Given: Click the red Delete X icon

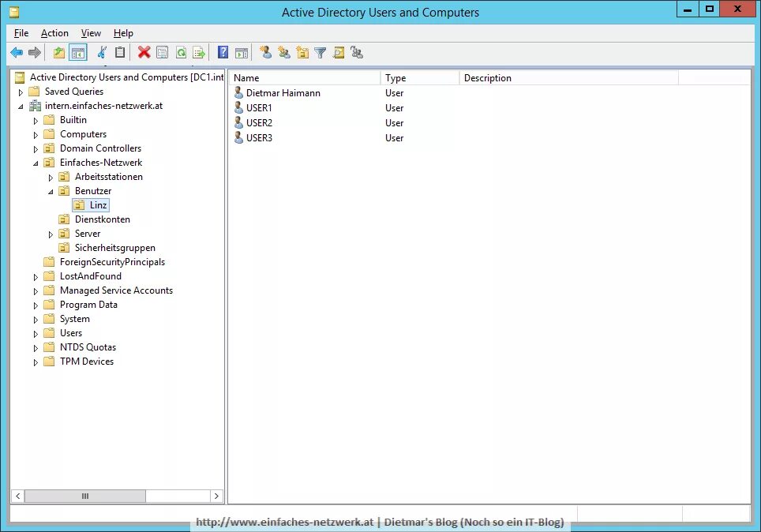Looking at the screenshot, I should (x=144, y=52).
